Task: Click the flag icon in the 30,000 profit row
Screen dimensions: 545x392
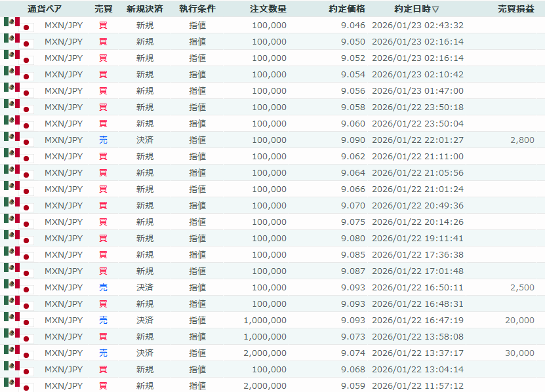Action: click(18, 353)
